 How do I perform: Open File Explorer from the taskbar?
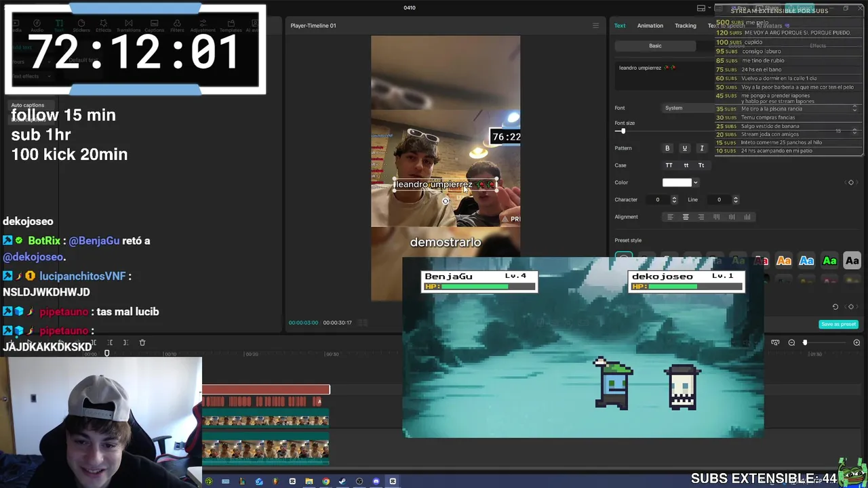coord(309,481)
